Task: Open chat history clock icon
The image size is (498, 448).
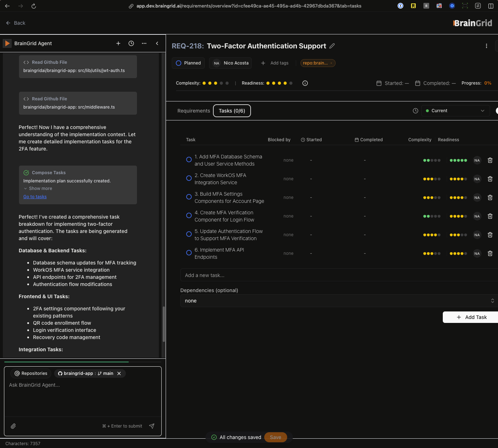Action: click(131, 43)
